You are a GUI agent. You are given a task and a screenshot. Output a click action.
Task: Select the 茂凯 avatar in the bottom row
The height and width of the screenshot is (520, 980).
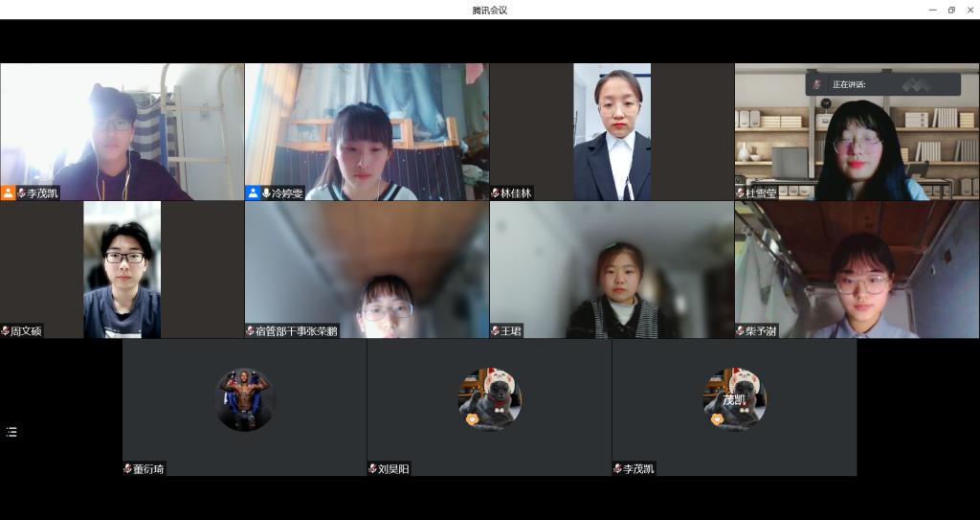click(734, 399)
